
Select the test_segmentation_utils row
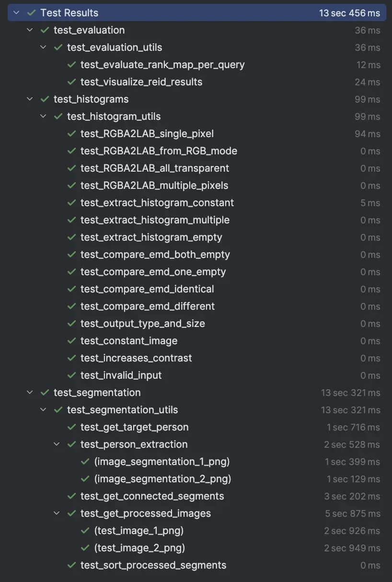tap(122, 410)
